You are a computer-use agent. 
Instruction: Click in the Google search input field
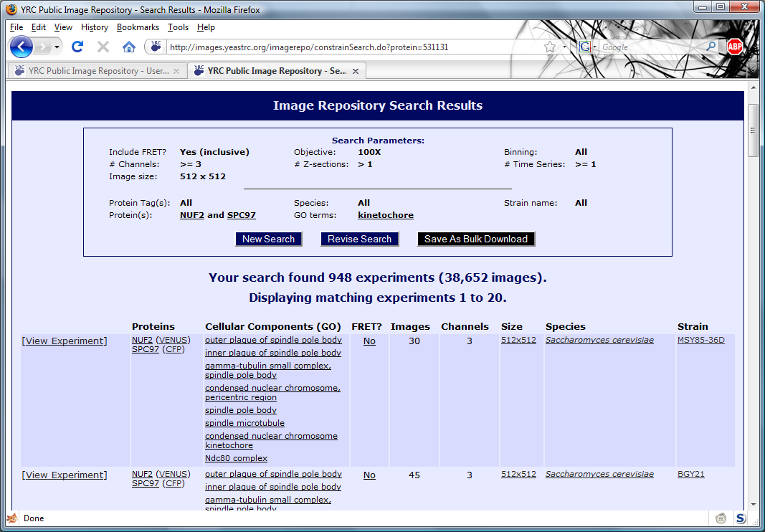[x=649, y=47]
